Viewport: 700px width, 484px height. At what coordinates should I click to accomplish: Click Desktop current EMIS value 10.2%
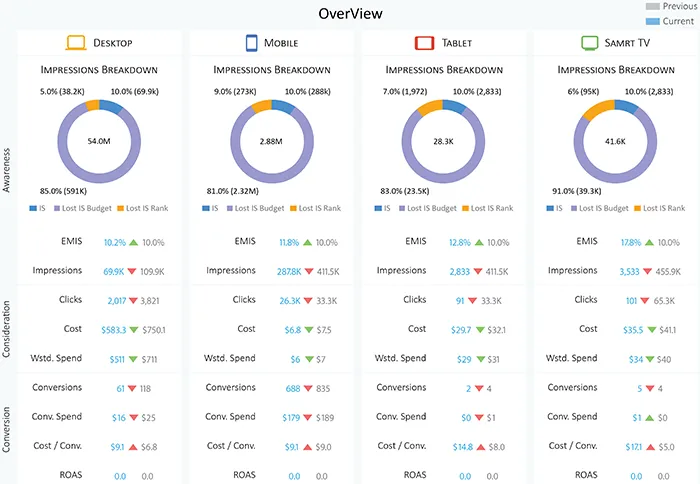115,242
